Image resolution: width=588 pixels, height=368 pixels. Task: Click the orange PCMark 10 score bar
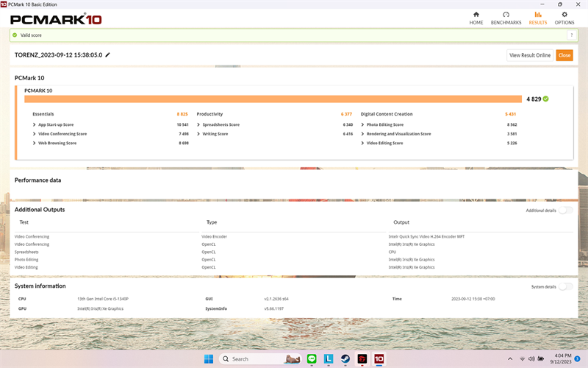point(272,99)
